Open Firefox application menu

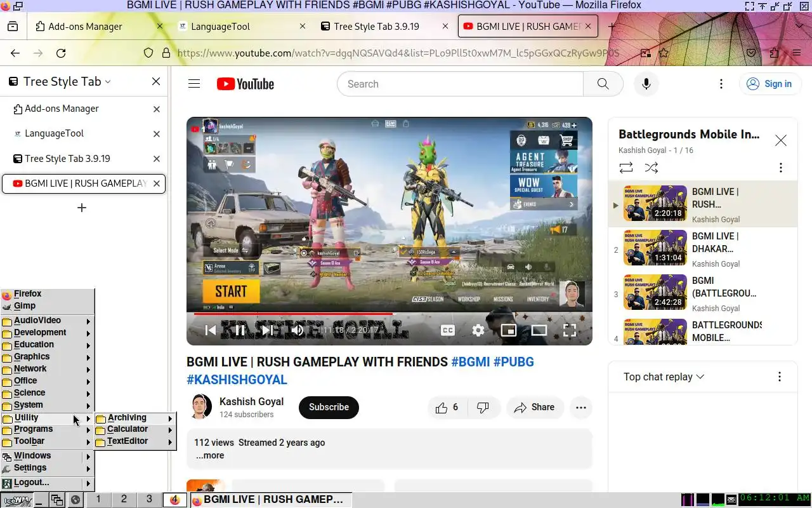[x=797, y=53]
